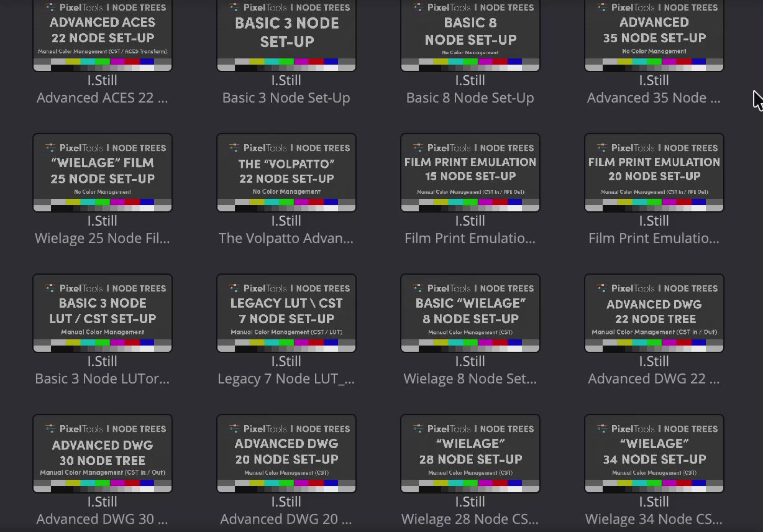The height and width of the screenshot is (532, 763).
Task: Choose the "Wielage" Film 25 Node thumbnail
Action: (x=103, y=173)
